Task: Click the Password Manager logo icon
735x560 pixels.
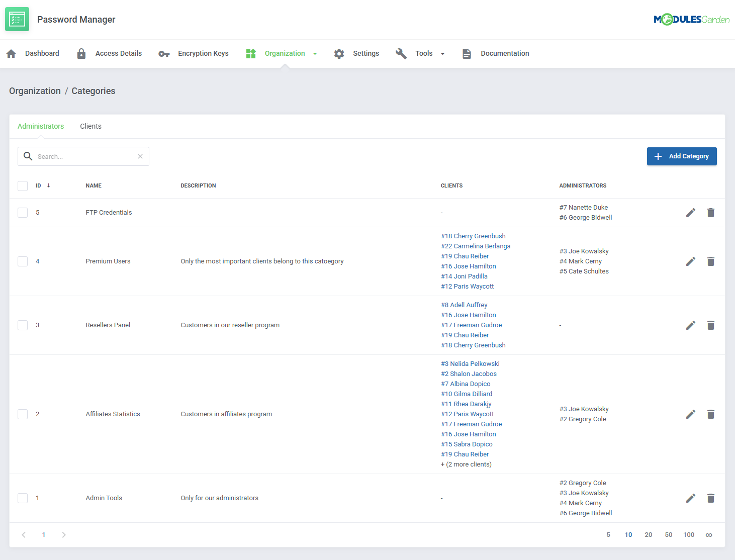Action: (x=17, y=19)
